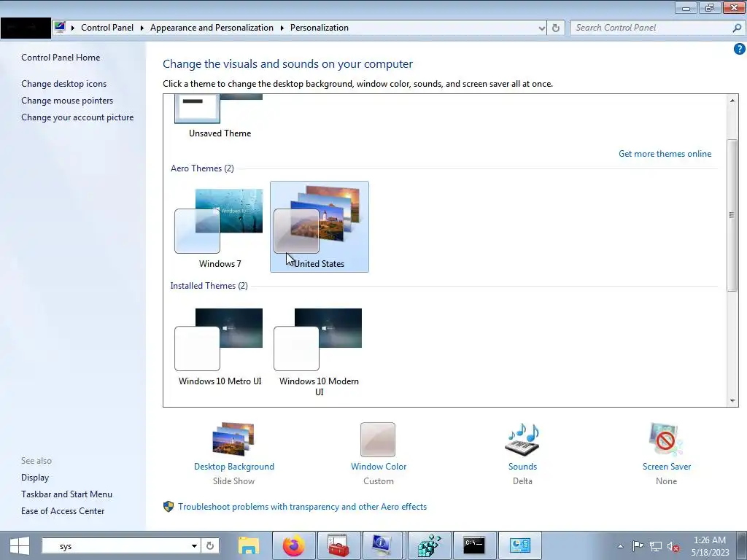Click the theme list scrollbar thumb
Screen dimensions: 747x560
tap(732, 215)
